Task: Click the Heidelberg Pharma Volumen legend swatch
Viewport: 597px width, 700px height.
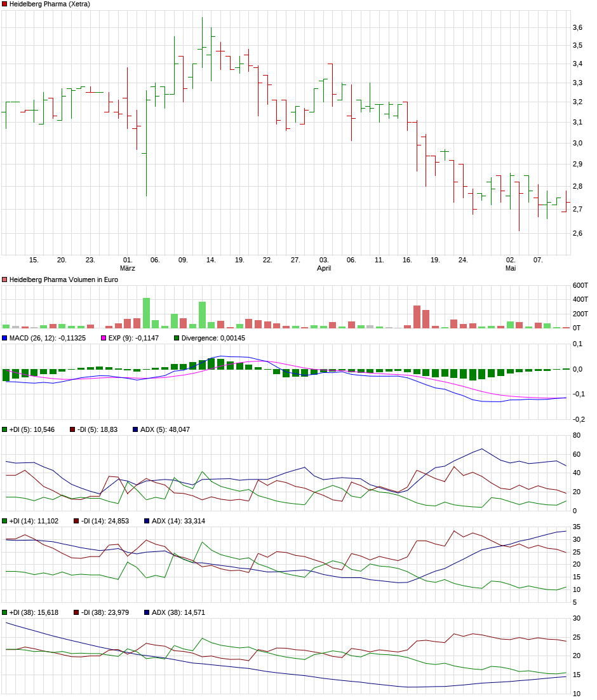Action: pos(4,279)
